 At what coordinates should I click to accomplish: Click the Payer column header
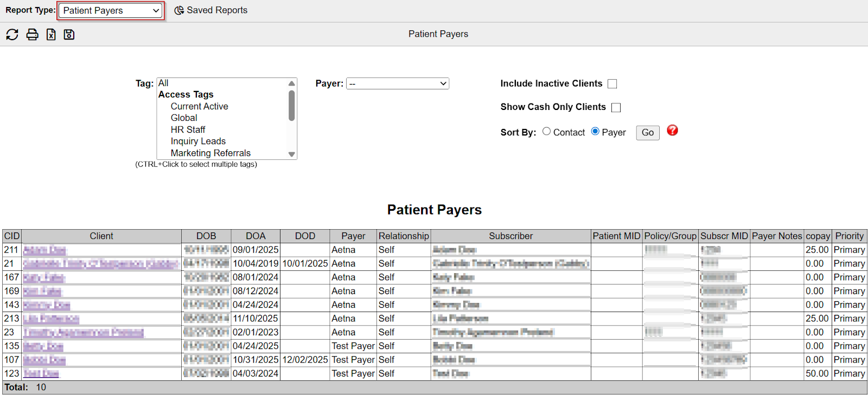pos(353,236)
